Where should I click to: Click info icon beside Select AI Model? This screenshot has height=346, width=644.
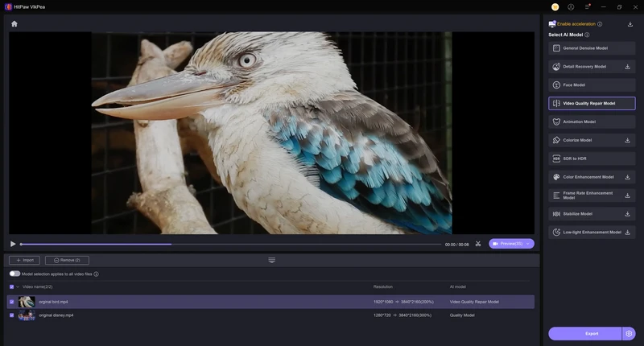pos(587,35)
